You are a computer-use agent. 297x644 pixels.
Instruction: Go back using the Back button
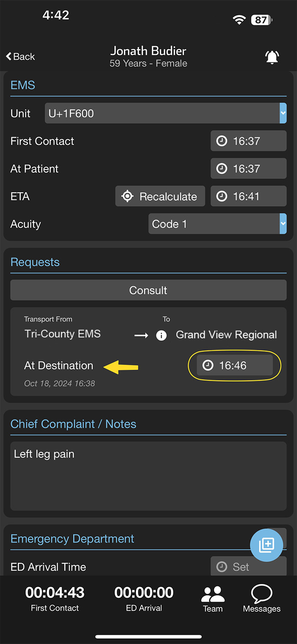click(21, 57)
